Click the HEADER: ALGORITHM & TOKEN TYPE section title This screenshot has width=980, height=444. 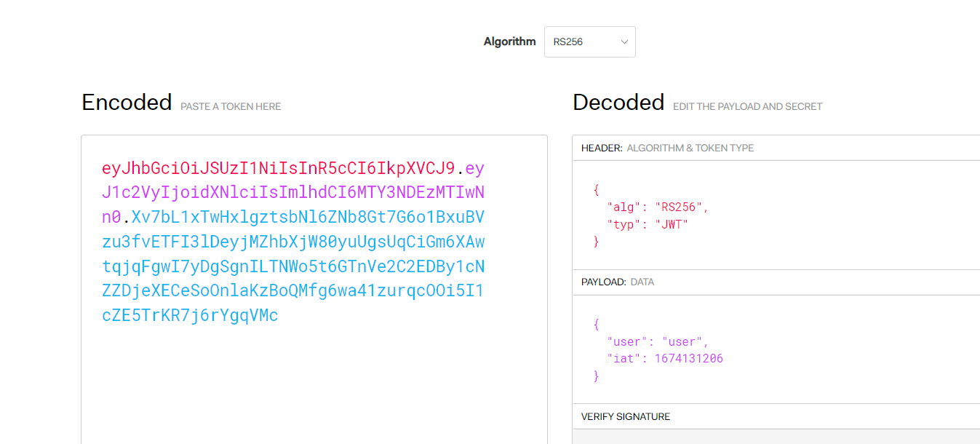pos(667,148)
